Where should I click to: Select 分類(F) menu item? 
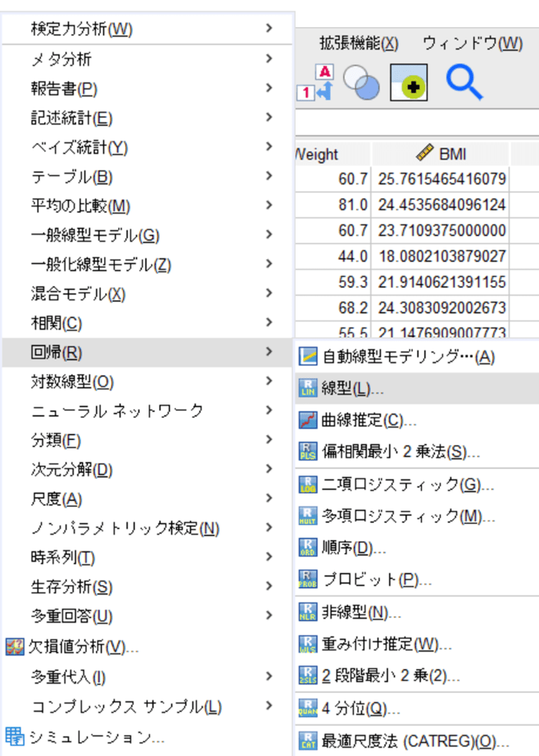pyautogui.click(x=148, y=440)
